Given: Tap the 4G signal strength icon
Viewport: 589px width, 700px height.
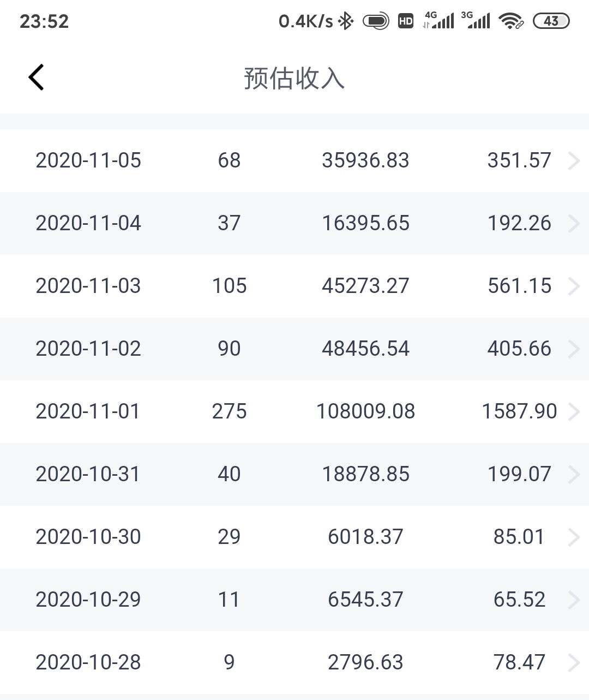Looking at the screenshot, I should (440, 21).
